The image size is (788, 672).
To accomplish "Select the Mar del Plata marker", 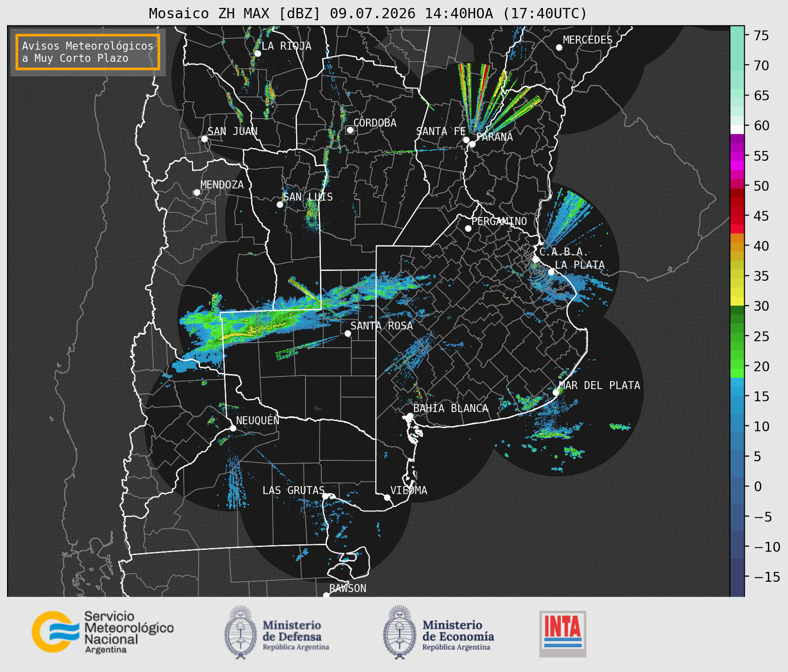I will pos(556,393).
